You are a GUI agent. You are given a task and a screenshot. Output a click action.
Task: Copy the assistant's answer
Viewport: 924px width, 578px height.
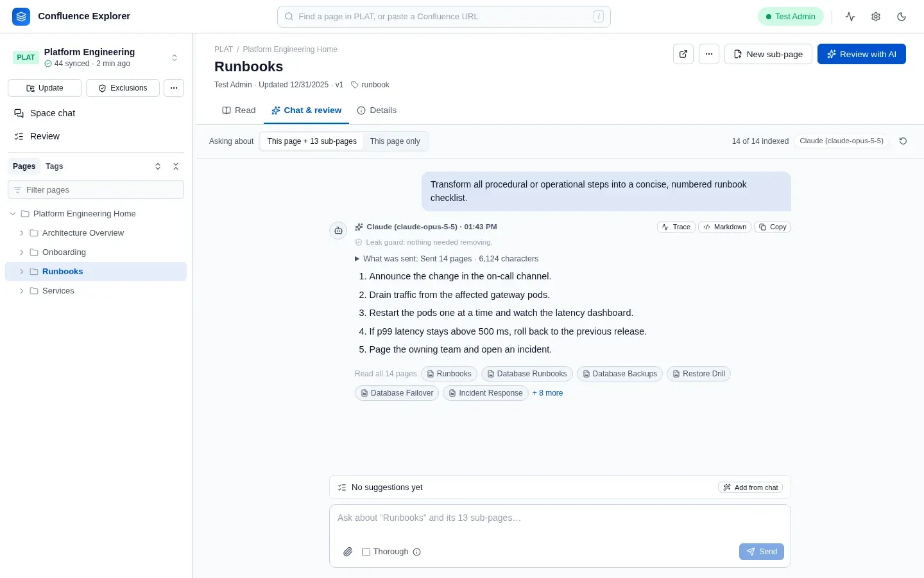point(773,227)
